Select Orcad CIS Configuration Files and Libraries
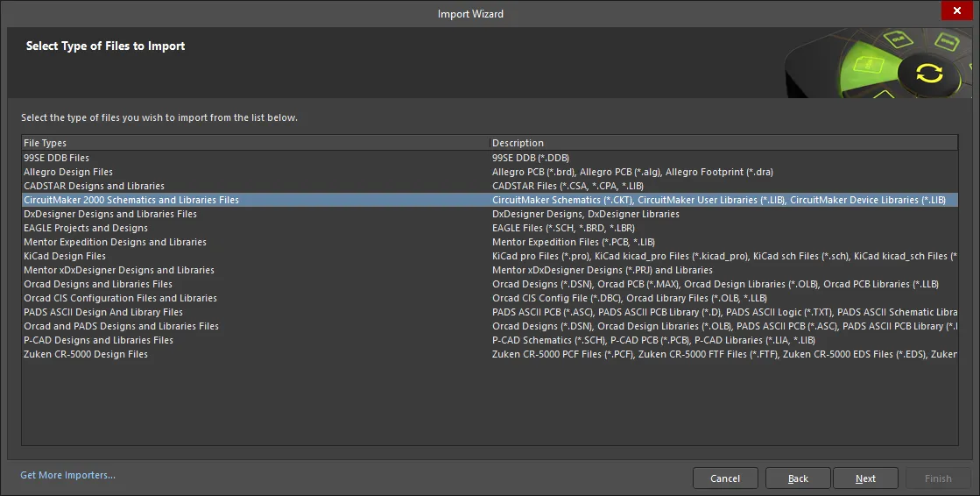 (x=490, y=298)
